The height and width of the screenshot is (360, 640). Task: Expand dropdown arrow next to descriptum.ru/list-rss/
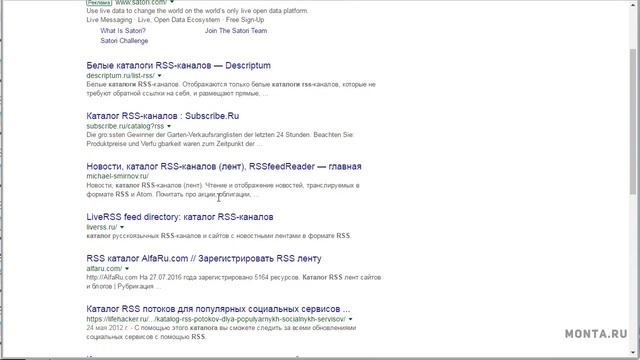tap(160, 76)
